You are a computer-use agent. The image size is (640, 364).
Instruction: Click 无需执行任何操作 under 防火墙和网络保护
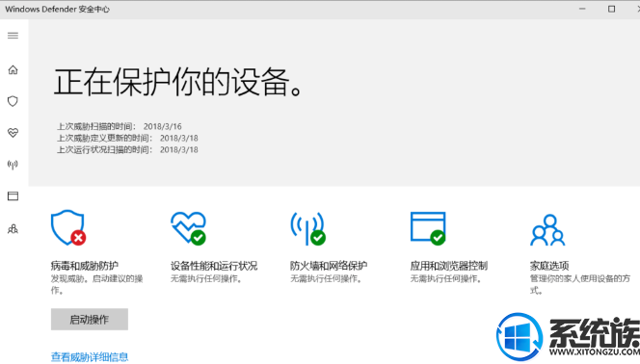click(x=326, y=279)
